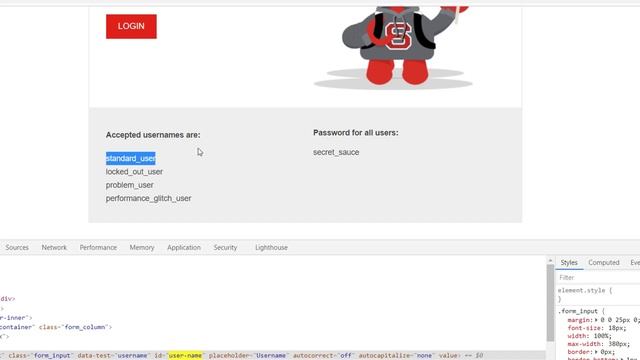
Task: Expand the border property triangle
Action: [596, 351]
